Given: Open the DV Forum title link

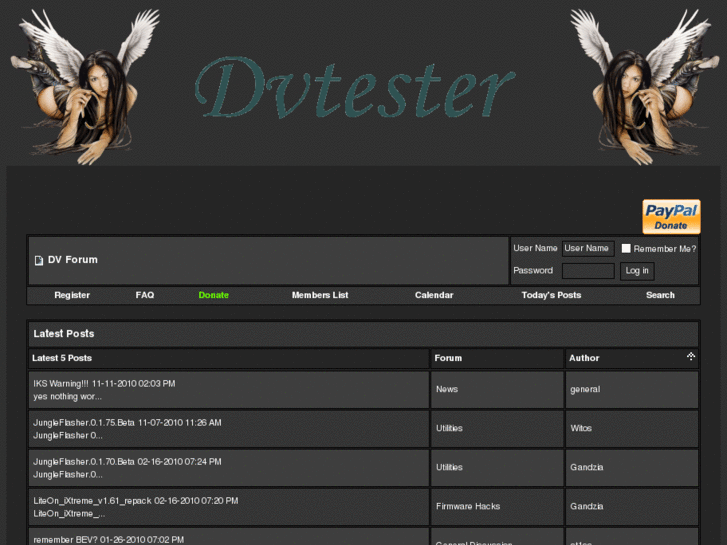Looking at the screenshot, I should coord(73,260).
